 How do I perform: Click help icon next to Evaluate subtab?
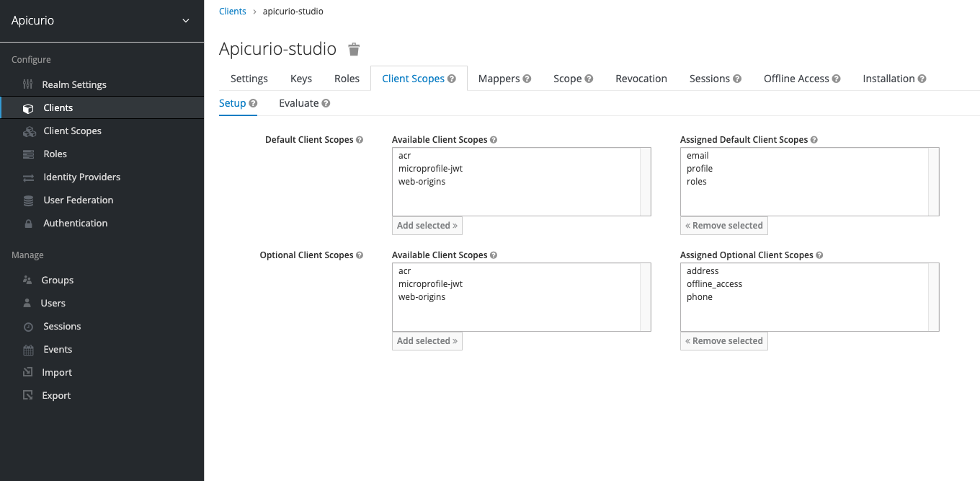pyautogui.click(x=326, y=103)
